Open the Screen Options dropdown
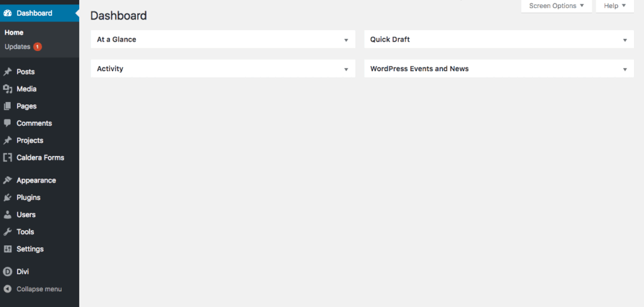Viewport: 644px width, 307px height. click(x=557, y=6)
